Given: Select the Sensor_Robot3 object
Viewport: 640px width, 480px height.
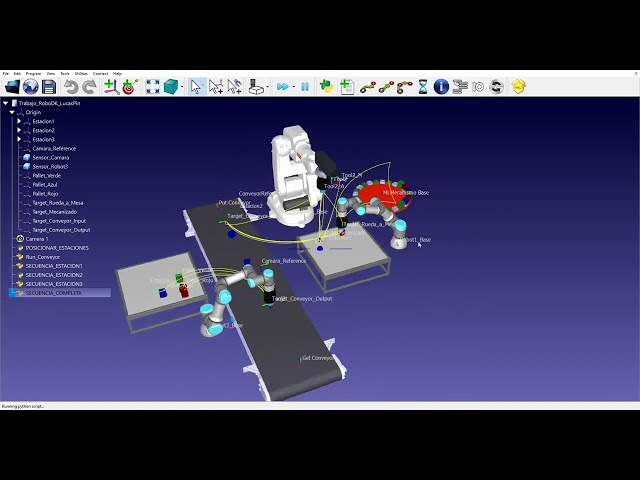Looking at the screenshot, I should click(x=50, y=167).
